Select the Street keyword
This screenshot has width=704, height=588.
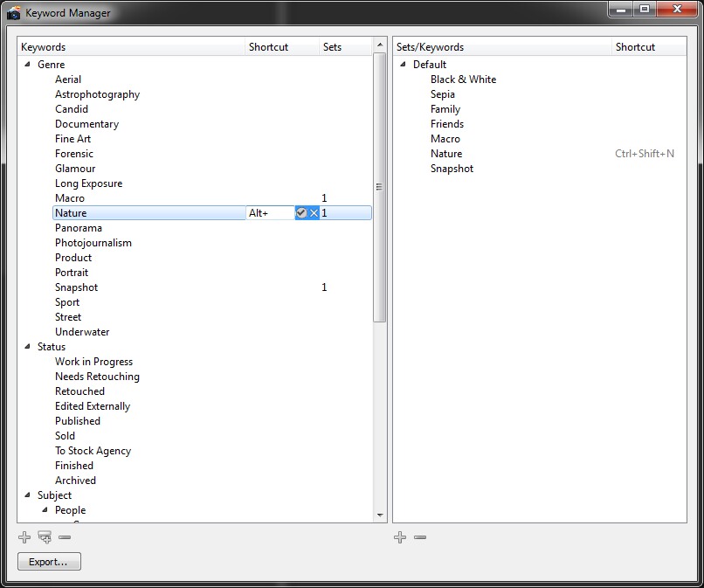[x=68, y=316]
